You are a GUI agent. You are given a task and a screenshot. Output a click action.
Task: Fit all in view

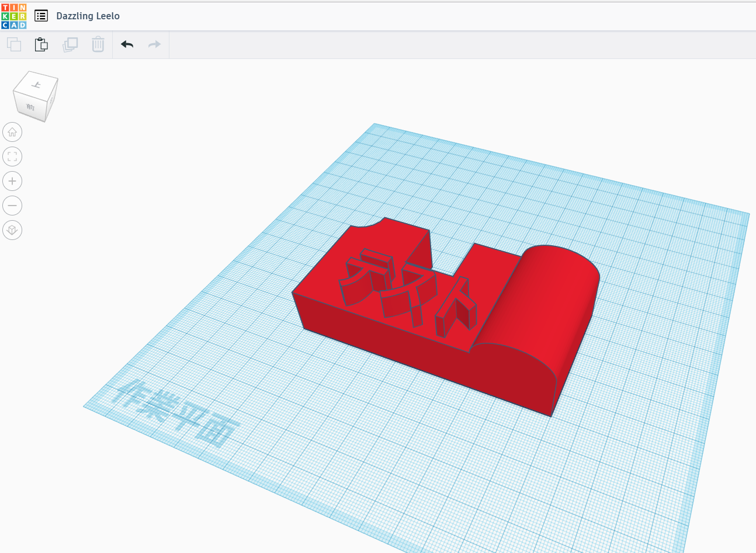(12, 156)
